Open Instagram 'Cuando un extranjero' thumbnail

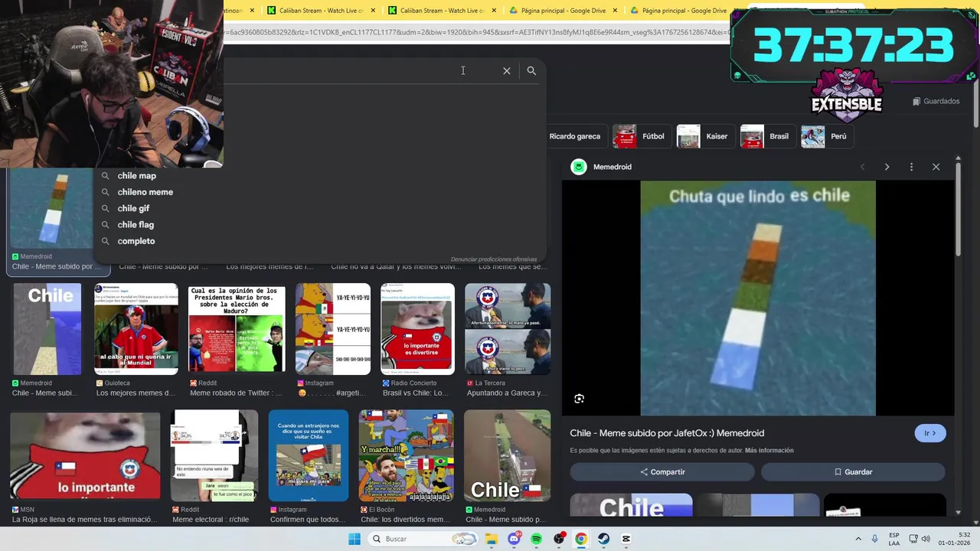click(x=309, y=456)
